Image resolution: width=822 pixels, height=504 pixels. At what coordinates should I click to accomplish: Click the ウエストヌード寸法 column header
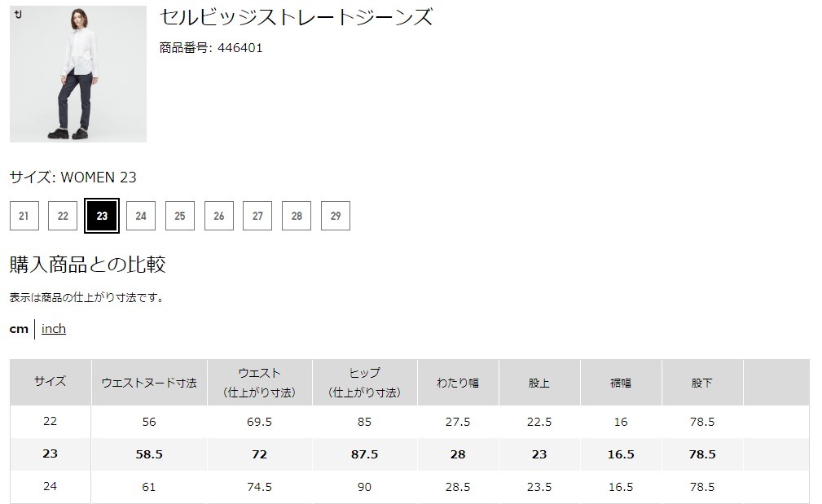[x=149, y=383]
